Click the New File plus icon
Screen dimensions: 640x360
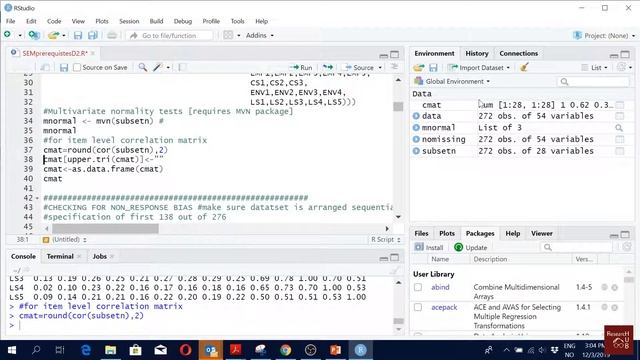(7, 35)
